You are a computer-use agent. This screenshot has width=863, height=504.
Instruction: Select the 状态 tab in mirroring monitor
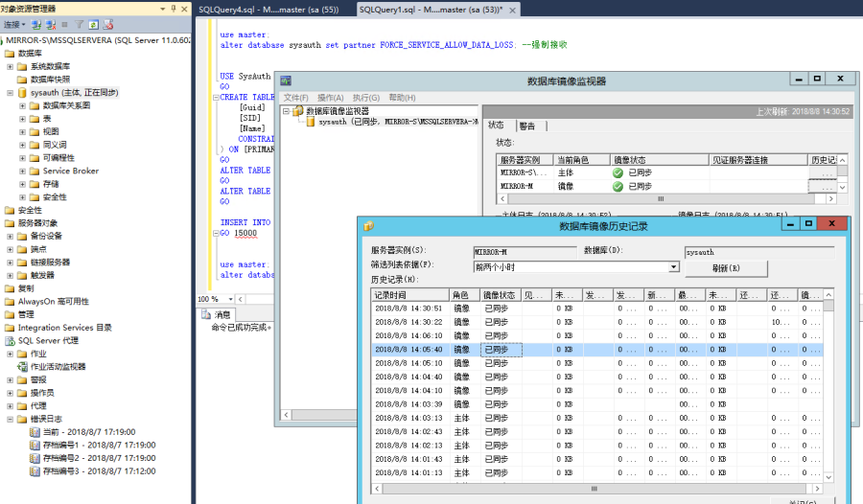pos(497,125)
